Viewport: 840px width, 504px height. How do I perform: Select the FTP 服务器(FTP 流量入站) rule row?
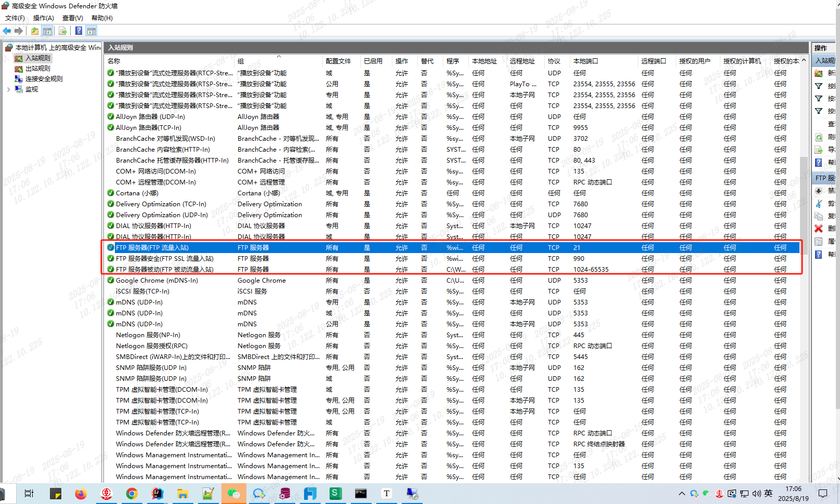pyautogui.click(x=451, y=248)
